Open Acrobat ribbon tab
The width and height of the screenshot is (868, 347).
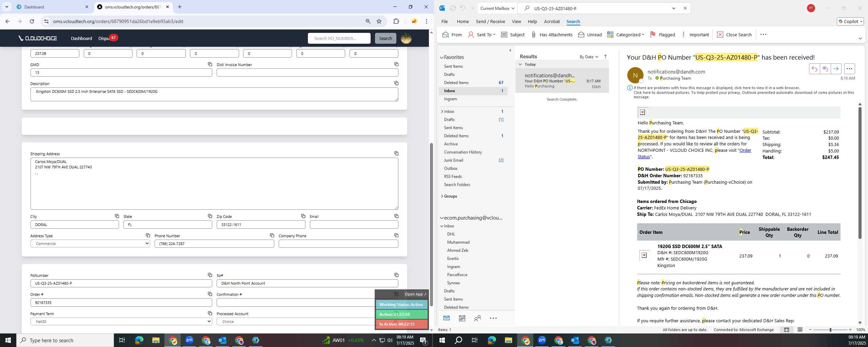[x=552, y=21]
